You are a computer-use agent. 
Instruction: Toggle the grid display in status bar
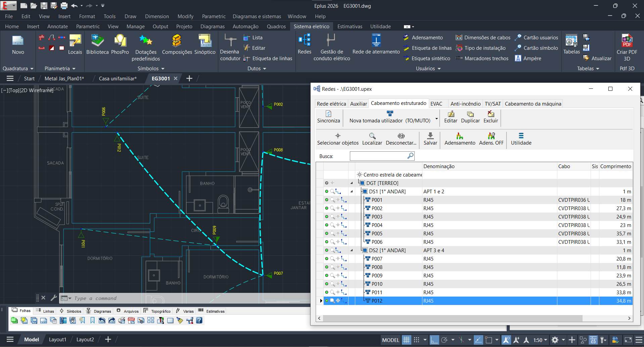click(406, 340)
